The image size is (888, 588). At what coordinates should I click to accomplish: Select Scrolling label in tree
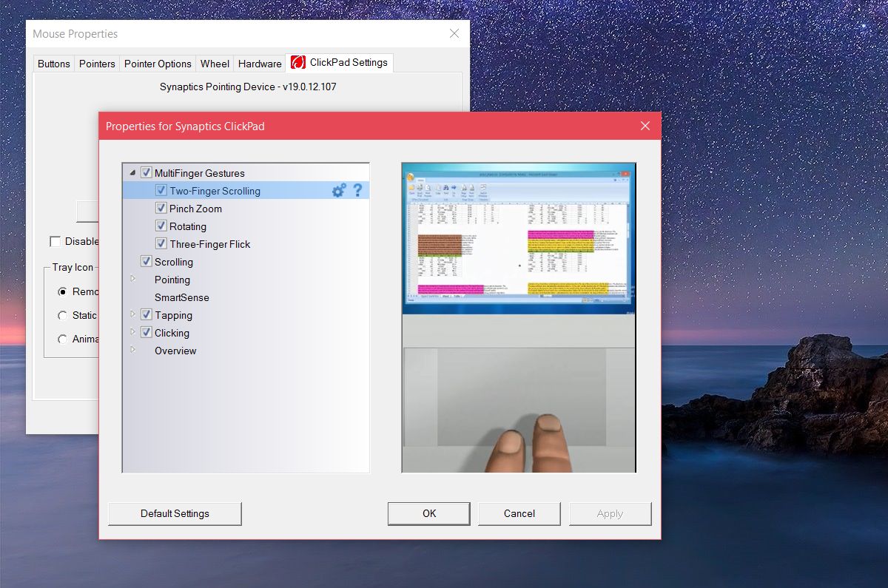click(x=174, y=262)
